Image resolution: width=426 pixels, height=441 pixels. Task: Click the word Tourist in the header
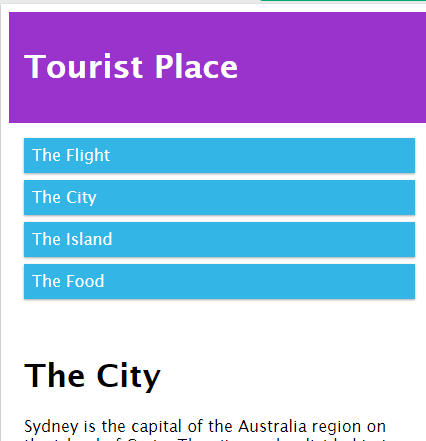point(84,67)
